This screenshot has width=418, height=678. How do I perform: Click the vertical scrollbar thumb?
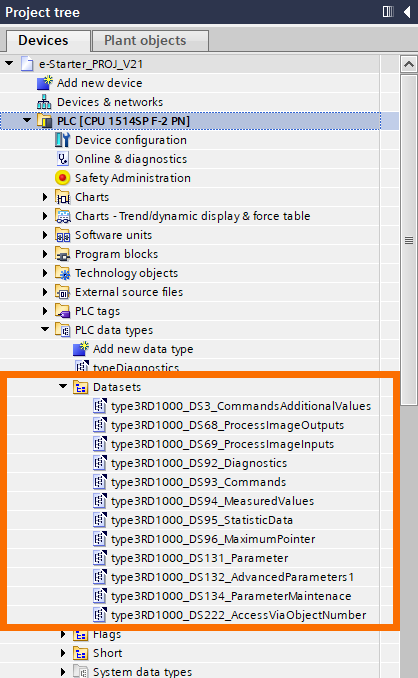408,240
